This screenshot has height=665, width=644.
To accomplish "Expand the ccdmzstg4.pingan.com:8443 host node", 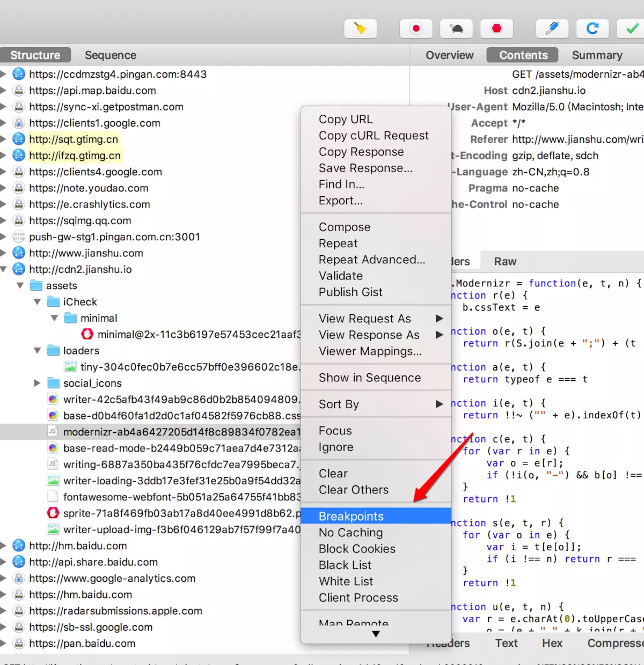I will point(3,74).
